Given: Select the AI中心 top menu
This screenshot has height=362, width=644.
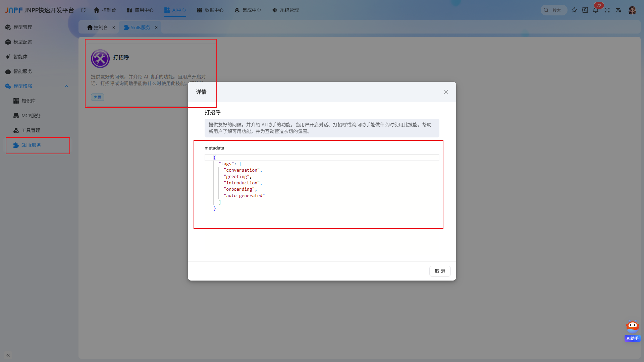Looking at the screenshot, I should point(175,10).
